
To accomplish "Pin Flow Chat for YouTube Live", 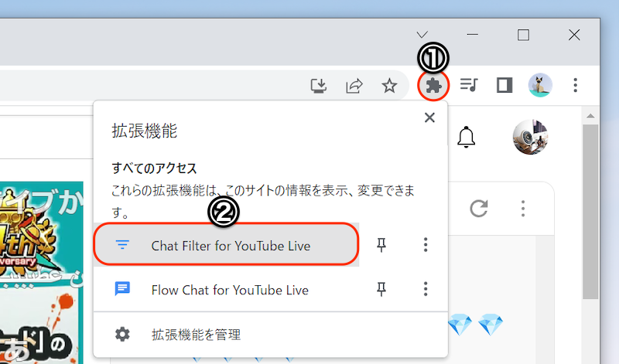I will pyautogui.click(x=381, y=290).
